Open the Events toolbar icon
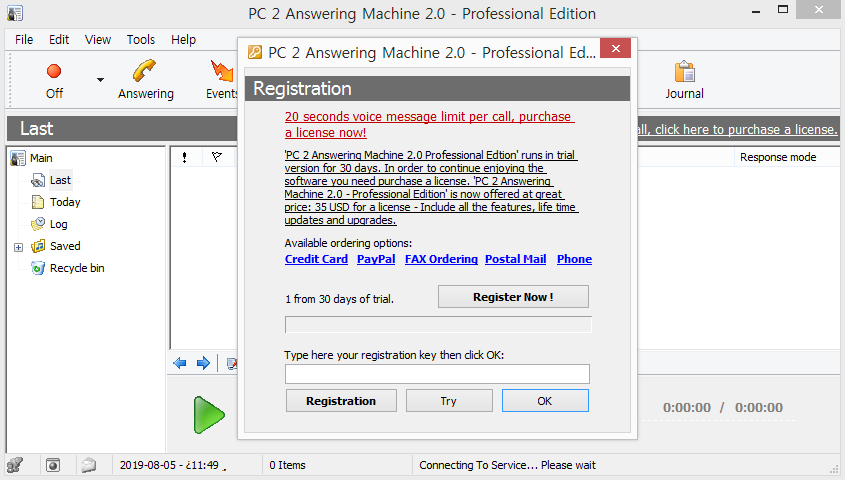This screenshot has height=480, width=845. coord(221,71)
